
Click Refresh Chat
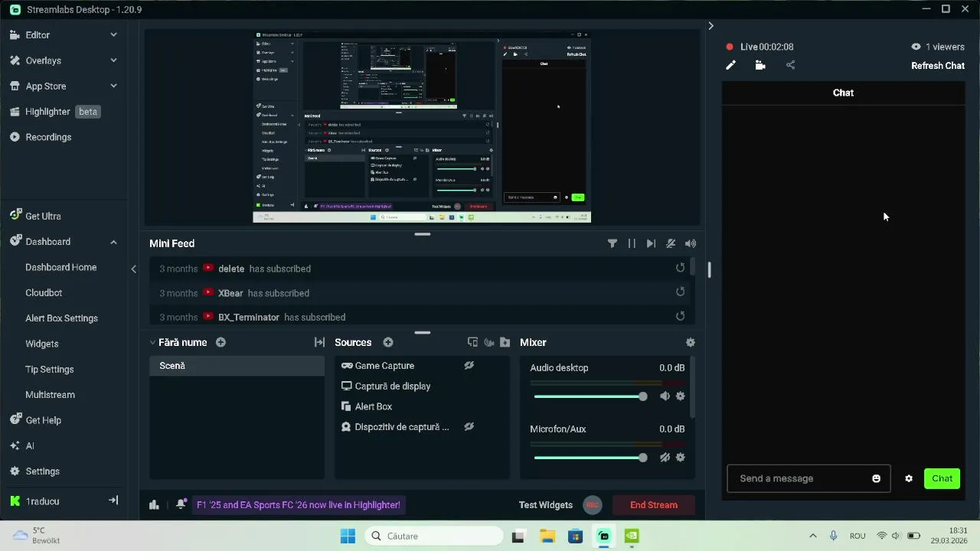click(938, 66)
